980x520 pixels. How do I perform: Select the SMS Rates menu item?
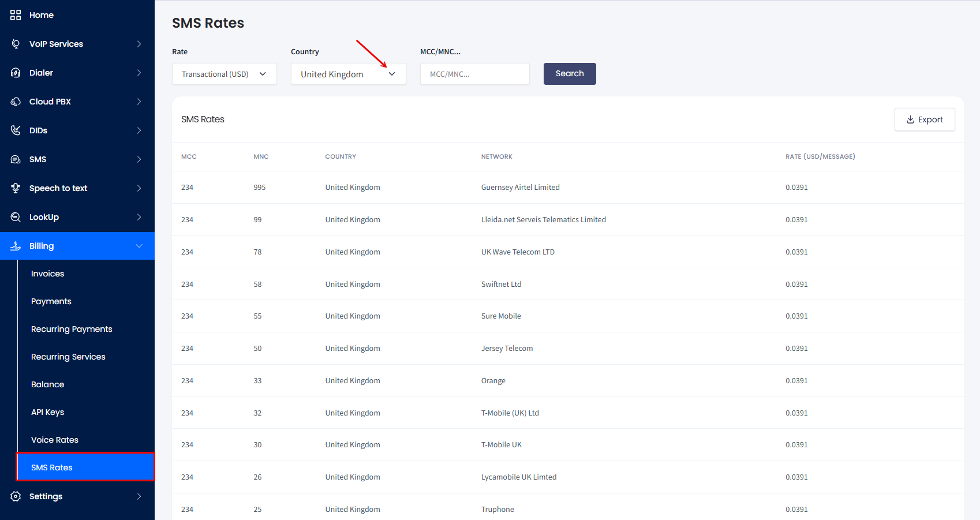coord(85,467)
